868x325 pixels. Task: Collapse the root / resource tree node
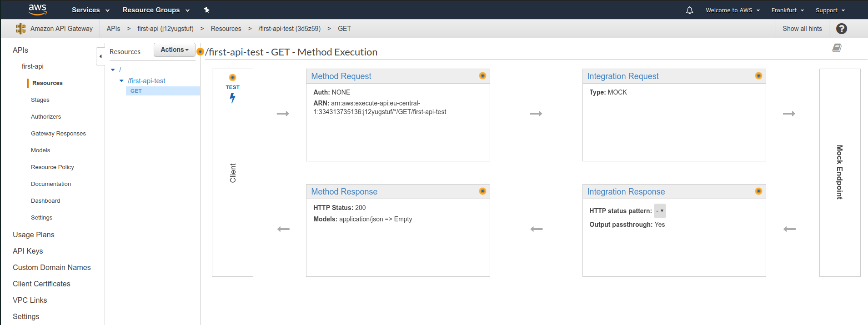coord(113,70)
